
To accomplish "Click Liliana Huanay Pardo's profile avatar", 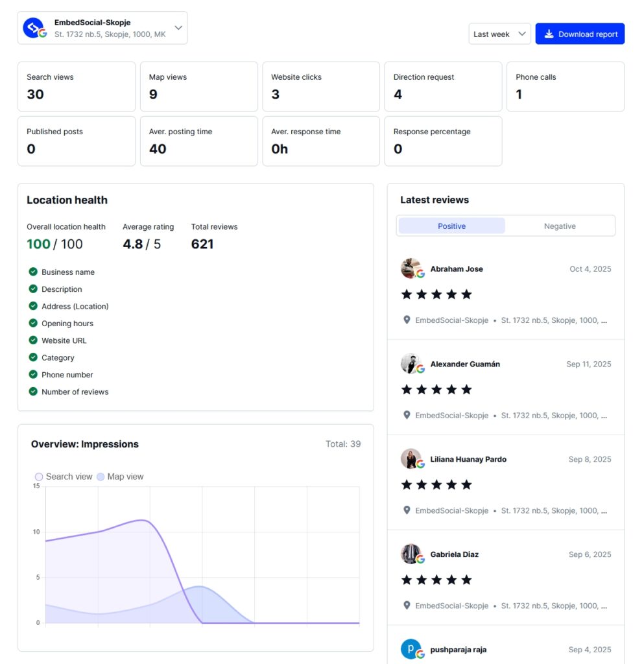I will click(x=411, y=459).
